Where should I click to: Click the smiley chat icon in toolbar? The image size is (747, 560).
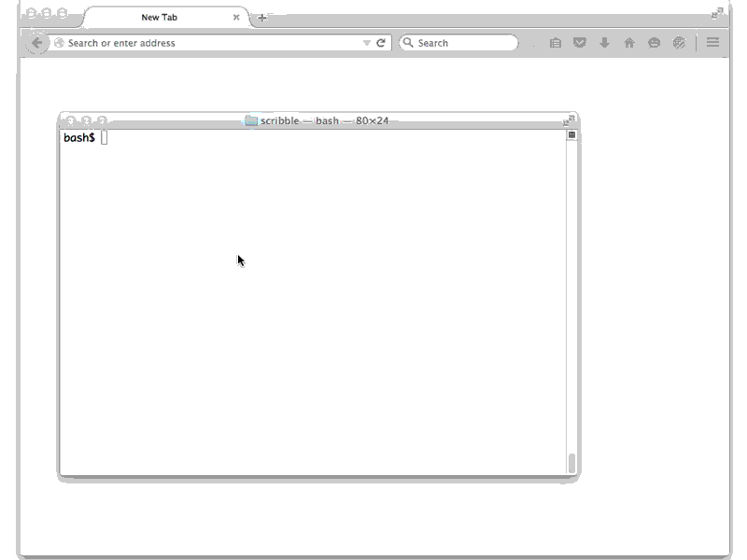[655, 43]
